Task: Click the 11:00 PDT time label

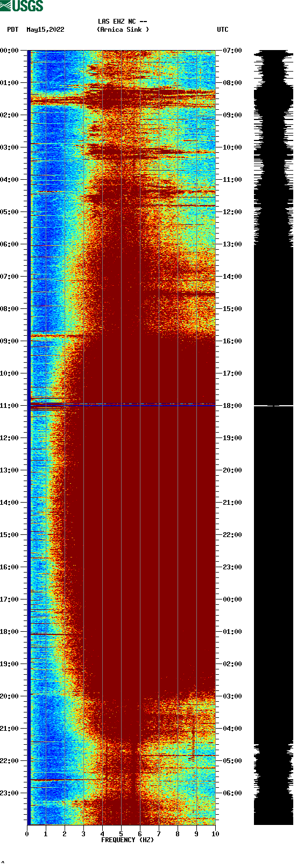Action: point(10,406)
